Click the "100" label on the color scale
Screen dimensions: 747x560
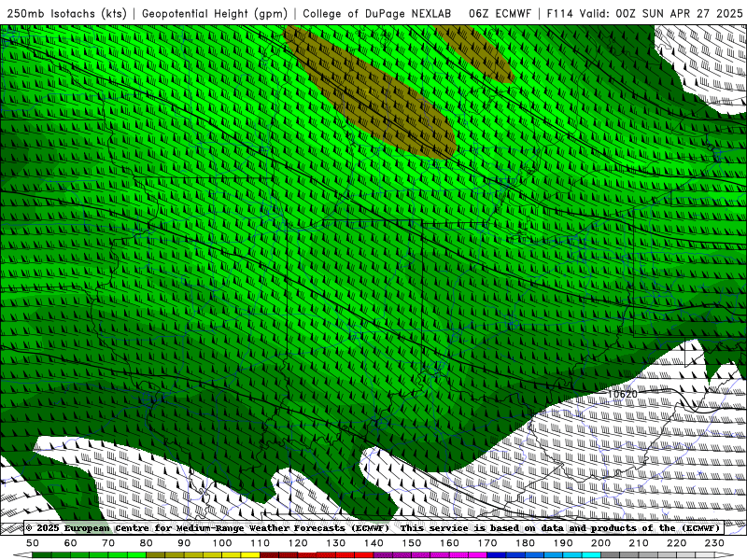(222, 543)
